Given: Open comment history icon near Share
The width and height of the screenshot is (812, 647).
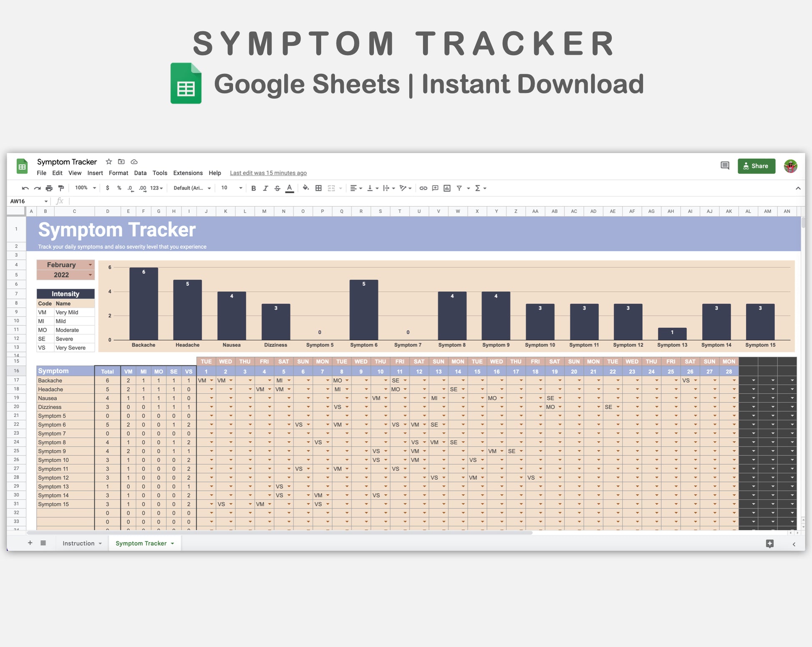Looking at the screenshot, I should [x=725, y=166].
